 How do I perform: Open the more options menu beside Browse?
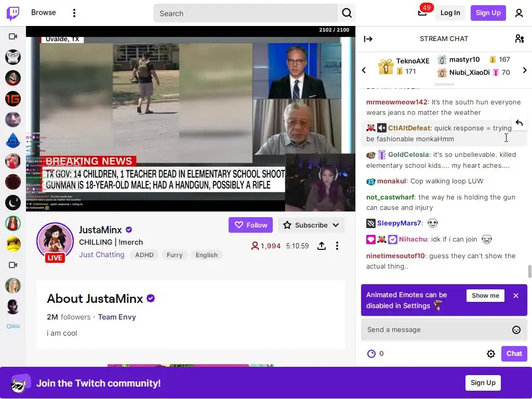click(74, 13)
